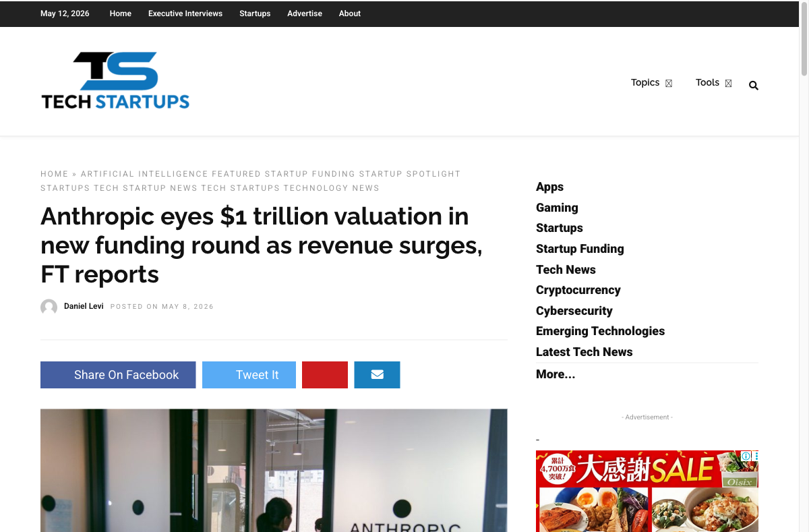Click the Share On Facebook button
This screenshot has width=809, height=532.
point(118,375)
